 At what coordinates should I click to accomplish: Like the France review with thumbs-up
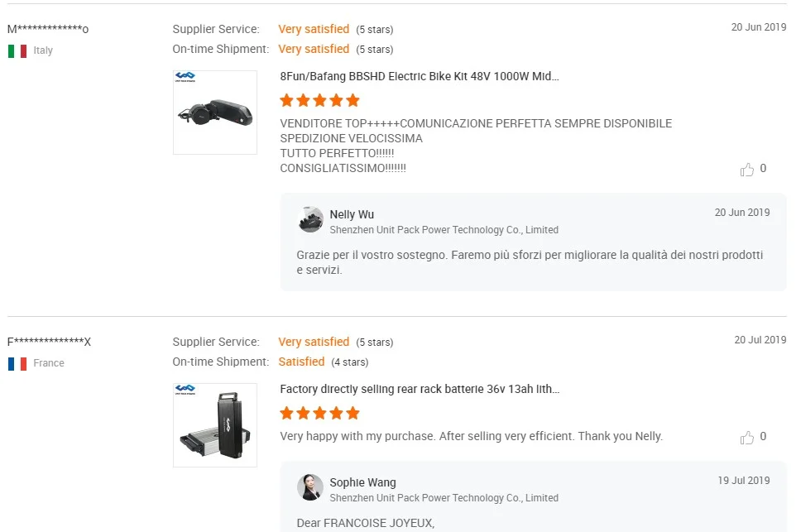pyautogui.click(x=747, y=438)
